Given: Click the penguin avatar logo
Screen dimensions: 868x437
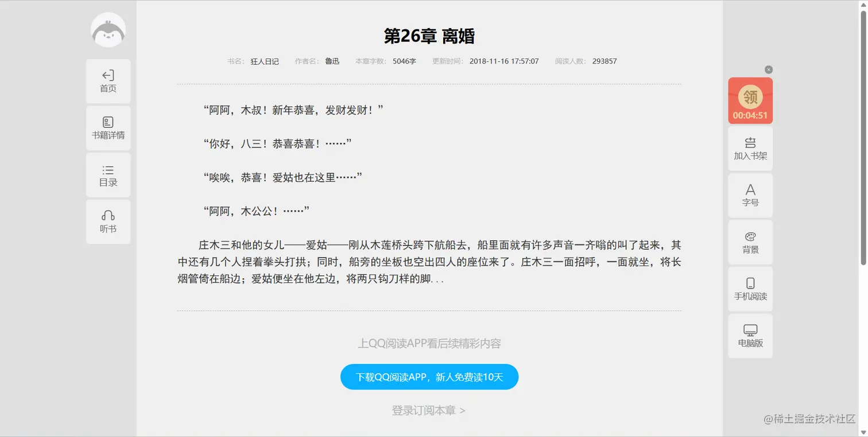Looking at the screenshot, I should pyautogui.click(x=108, y=30).
